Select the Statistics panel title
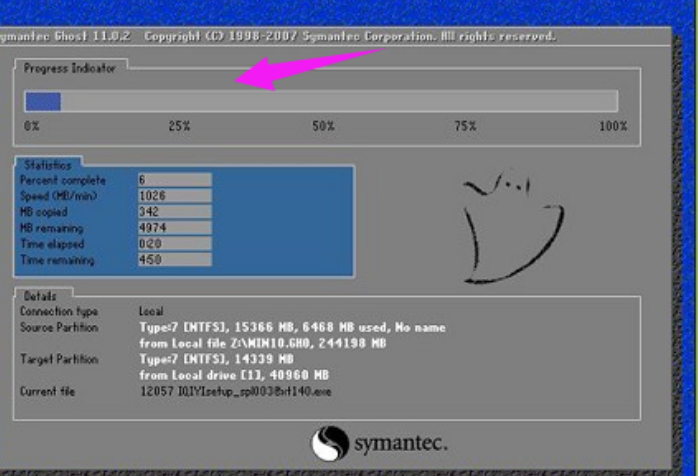This screenshot has height=476, width=698. tap(48, 165)
